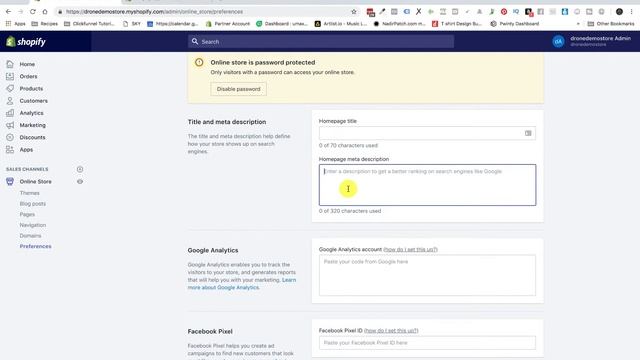Screen dimensions: 640x360
Task: Click icon inside Homepage title field
Action: click(x=528, y=133)
